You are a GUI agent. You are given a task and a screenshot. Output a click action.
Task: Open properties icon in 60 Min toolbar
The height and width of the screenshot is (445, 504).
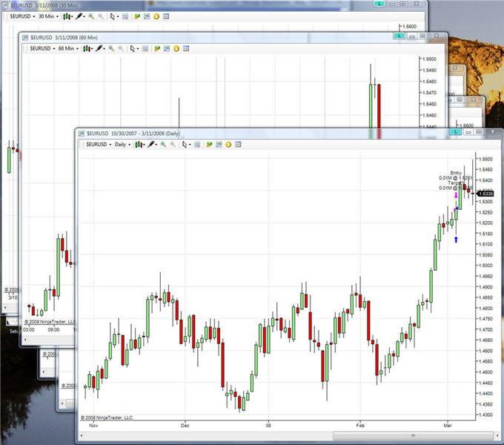tap(186, 48)
